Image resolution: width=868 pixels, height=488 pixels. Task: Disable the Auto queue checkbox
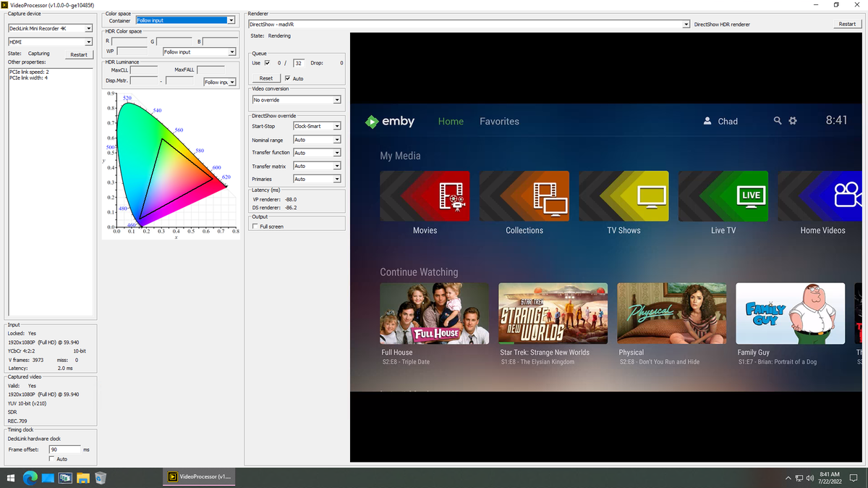tap(288, 78)
